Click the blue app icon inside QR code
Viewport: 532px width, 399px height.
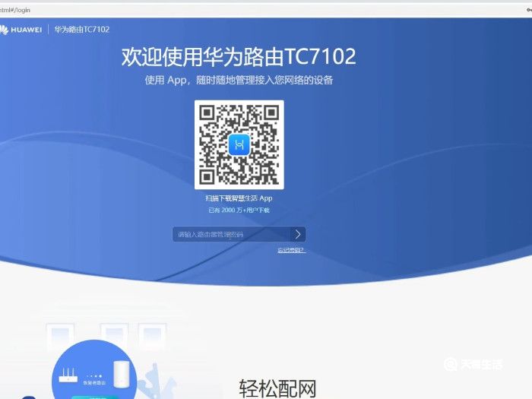click(239, 145)
